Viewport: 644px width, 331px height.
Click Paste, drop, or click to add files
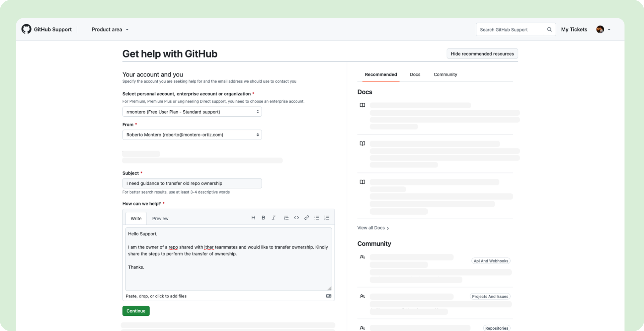[x=156, y=296]
